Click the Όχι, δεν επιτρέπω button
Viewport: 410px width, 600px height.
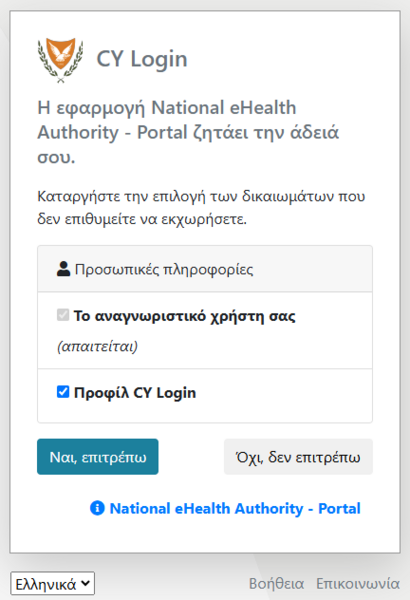pyautogui.click(x=298, y=457)
